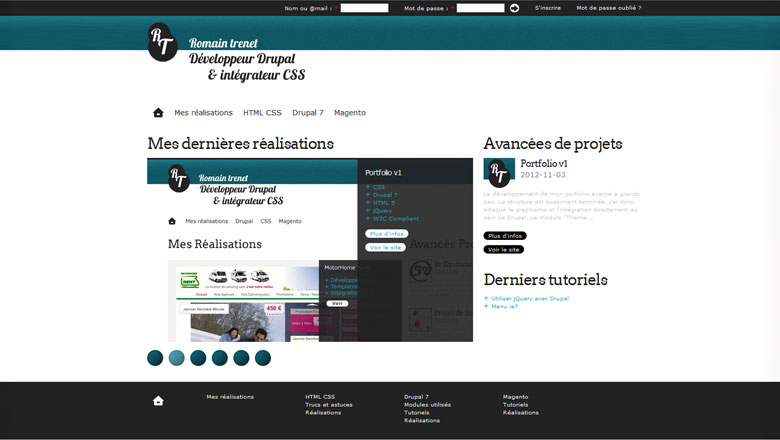Click jQuery tag in slideshow panel
Screen dimensions: 780x440
(382, 211)
